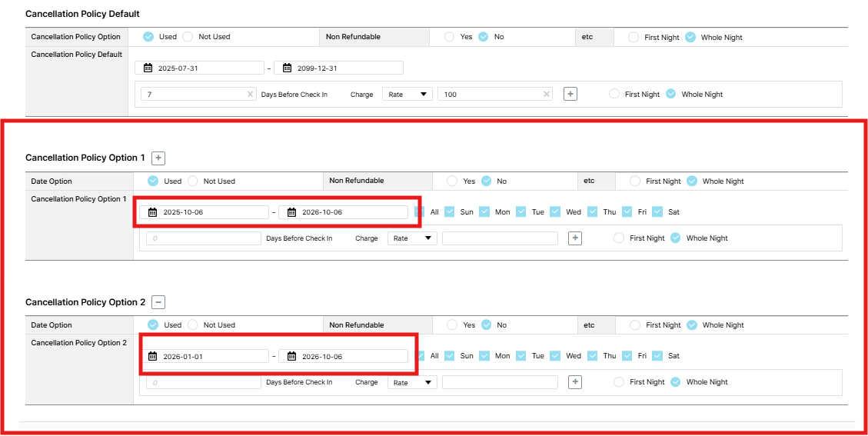This screenshot has width=868, height=436.
Task: Set Option 1 Non Refundable to No
Action: [x=486, y=181]
